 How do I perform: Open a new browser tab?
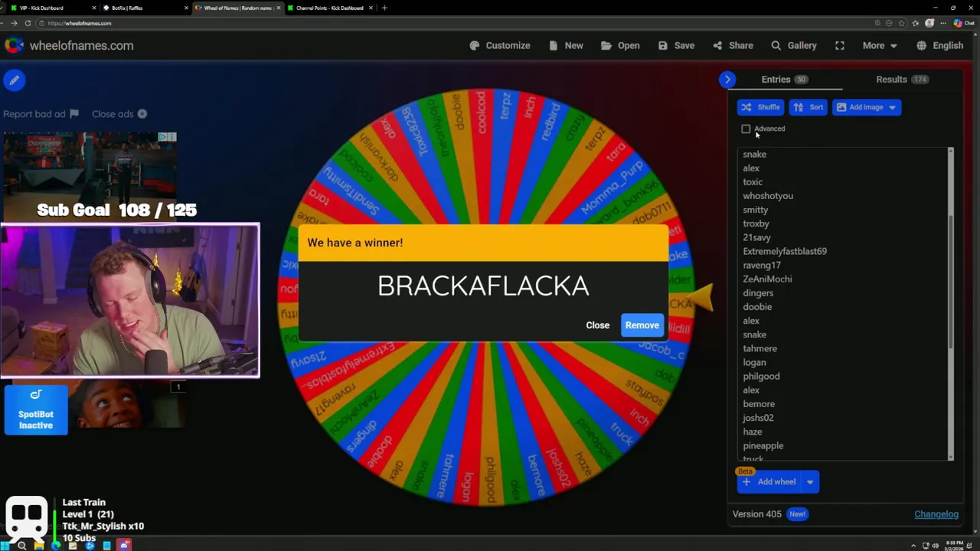coord(384,8)
